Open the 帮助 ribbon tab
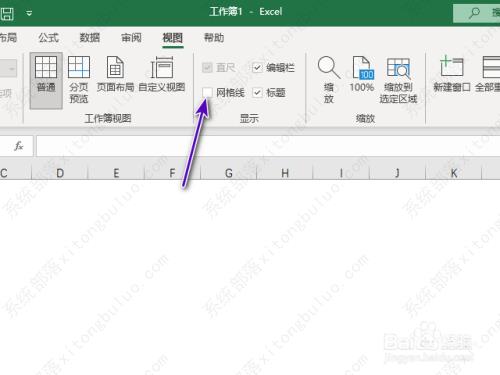The width and height of the screenshot is (500, 375). 214,38
